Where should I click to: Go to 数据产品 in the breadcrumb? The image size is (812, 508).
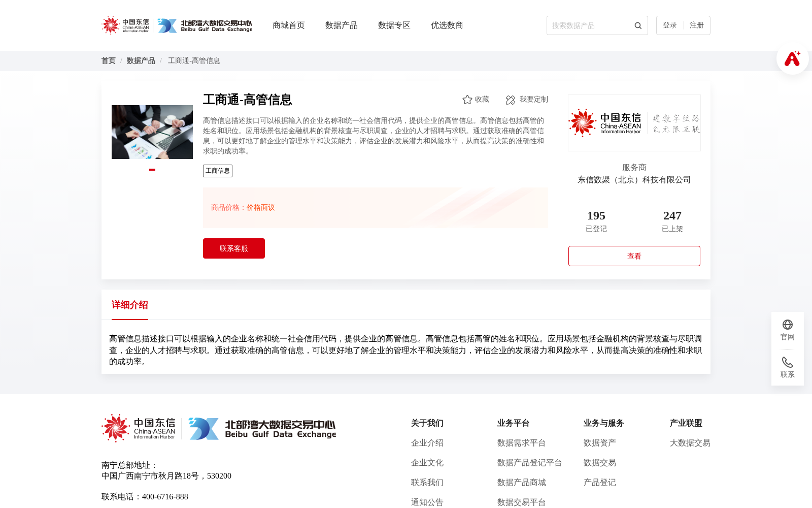(x=141, y=61)
